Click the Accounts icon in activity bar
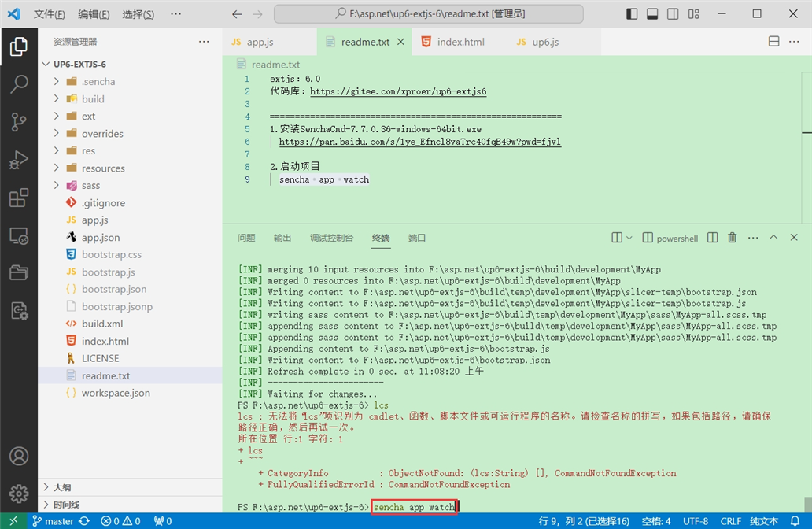Image resolution: width=812 pixels, height=529 pixels. [x=19, y=456]
